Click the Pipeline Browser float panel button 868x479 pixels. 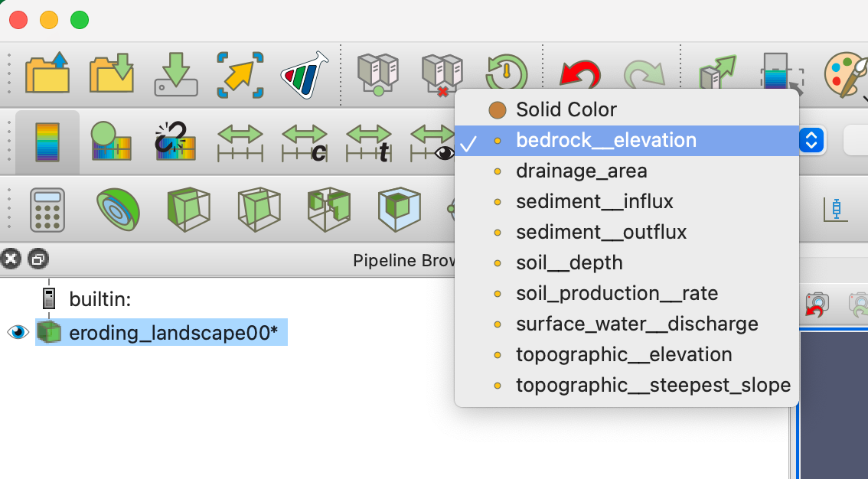click(38, 259)
